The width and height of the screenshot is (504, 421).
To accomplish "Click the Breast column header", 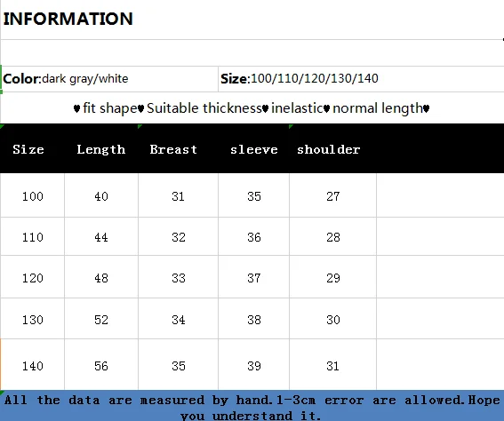I will (173, 149).
